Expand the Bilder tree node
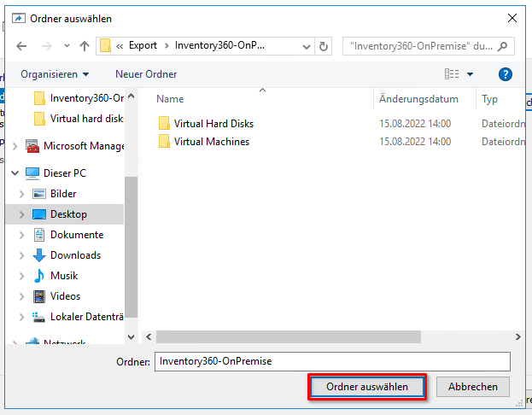 click(x=22, y=194)
